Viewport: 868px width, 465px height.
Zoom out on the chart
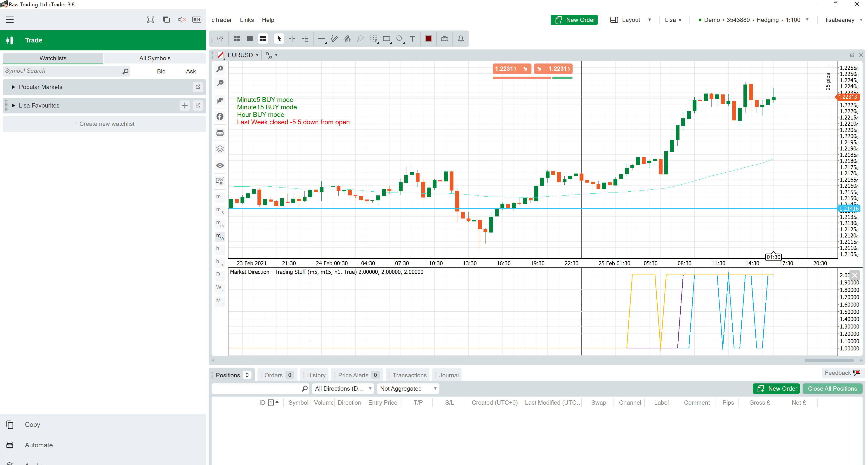pos(220,83)
